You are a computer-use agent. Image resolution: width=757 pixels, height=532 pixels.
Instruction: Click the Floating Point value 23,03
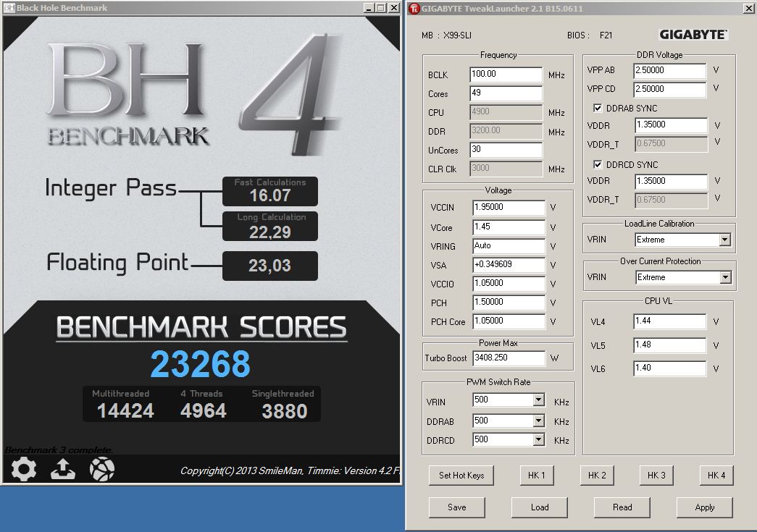coord(269,266)
